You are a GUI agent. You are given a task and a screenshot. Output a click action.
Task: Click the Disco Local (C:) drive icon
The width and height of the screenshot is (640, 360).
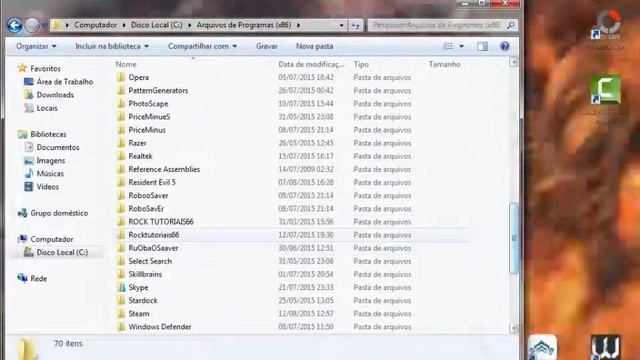pos(28,252)
